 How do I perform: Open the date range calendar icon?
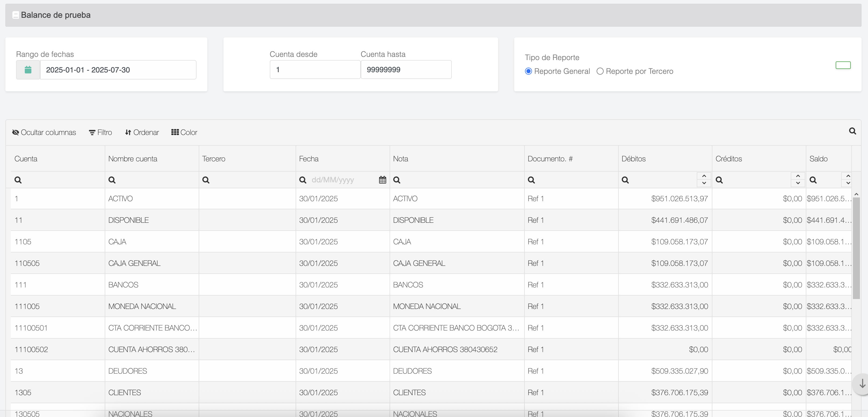coord(28,70)
